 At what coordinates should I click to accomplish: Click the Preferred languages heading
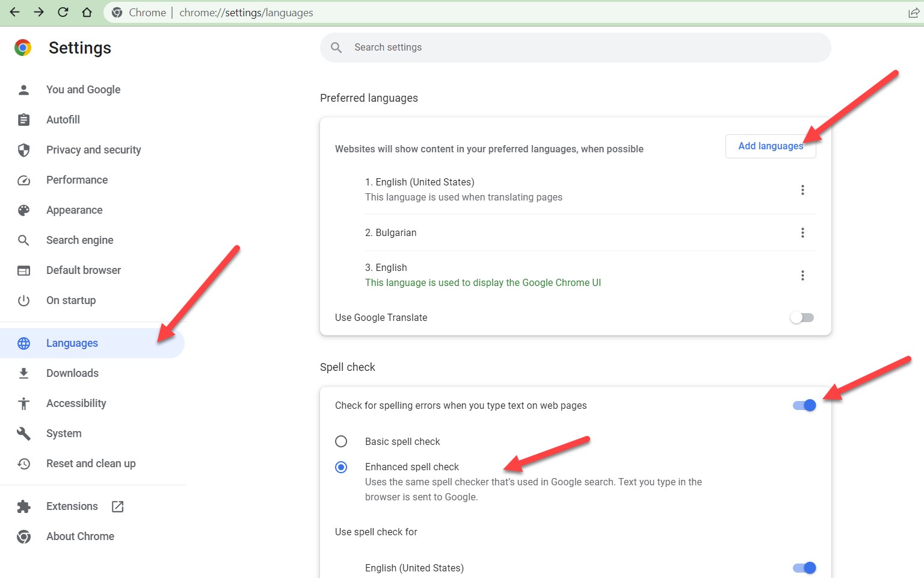tap(369, 98)
